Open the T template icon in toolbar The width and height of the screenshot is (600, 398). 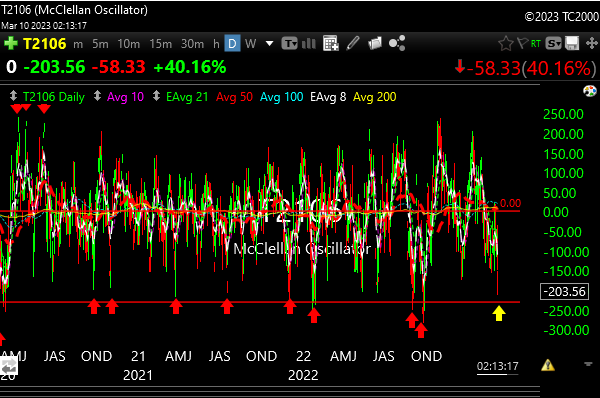tap(290, 44)
